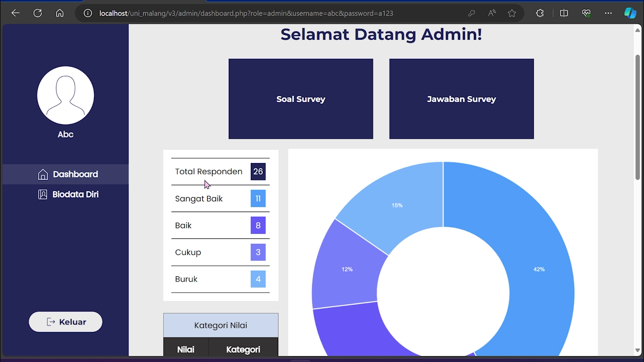Click the Biodata Diri contact icon
The width and height of the screenshot is (644, 362).
coord(43,194)
